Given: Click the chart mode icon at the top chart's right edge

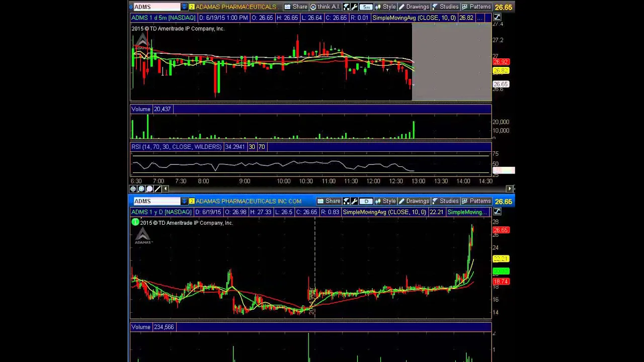Looking at the screenshot, I should click(x=497, y=18).
